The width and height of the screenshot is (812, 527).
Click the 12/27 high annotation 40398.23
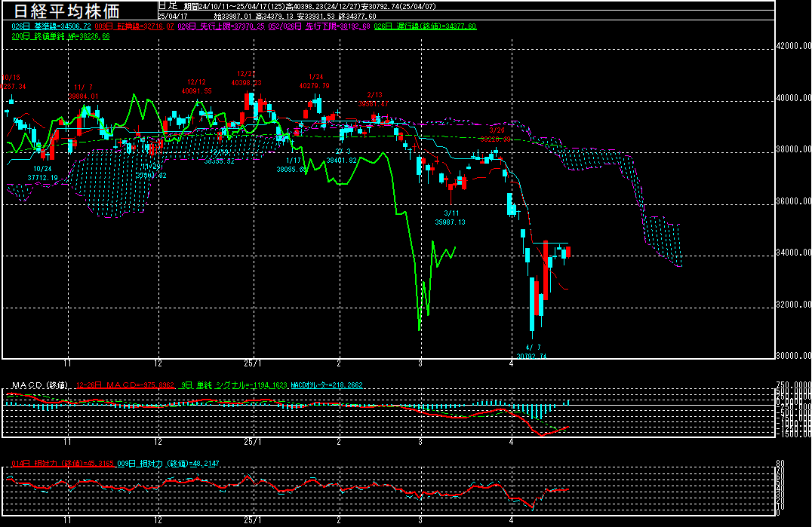(247, 78)
